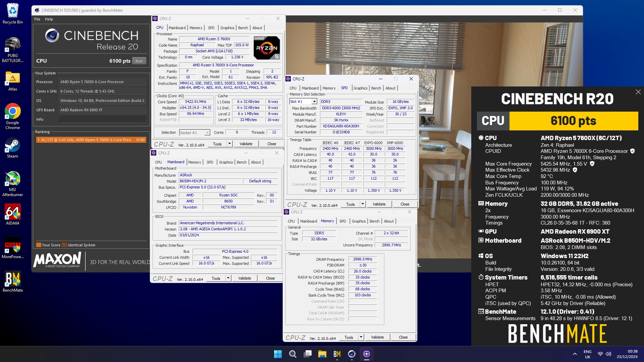Open Bench tab in CPU-Z CPU window
This screenshot has height=362, width=644.
coord(243,28)
